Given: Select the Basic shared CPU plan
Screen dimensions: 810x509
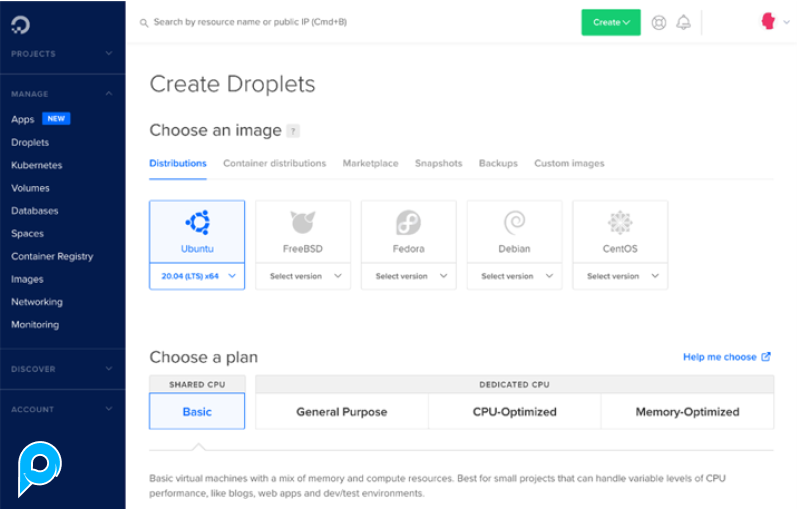Looking at the screenshot, I should (197, 411).
